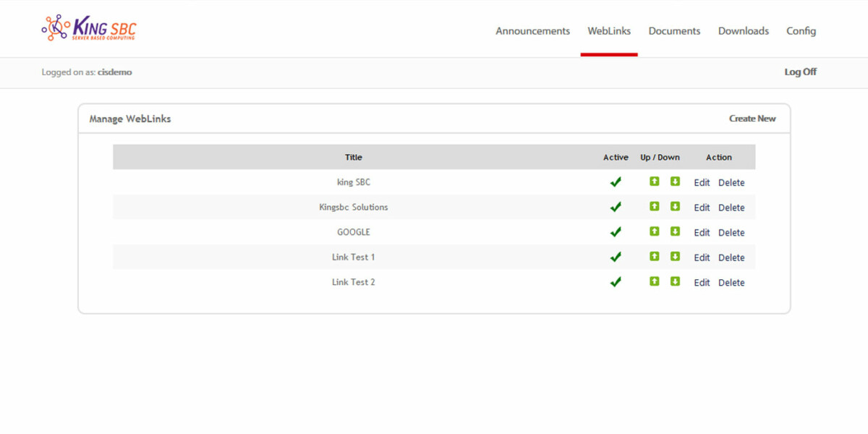
Task: Move Link Test 2 up one position
Action: [654, 281]
